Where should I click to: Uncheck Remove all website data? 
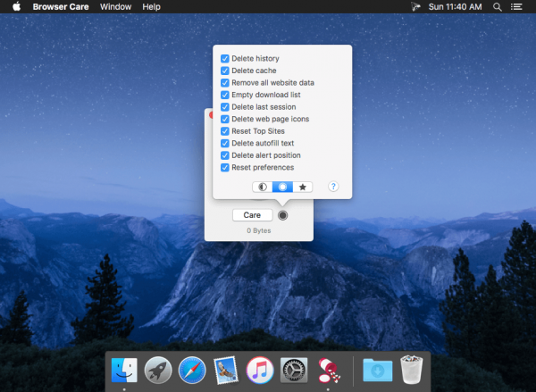[224, 83]
